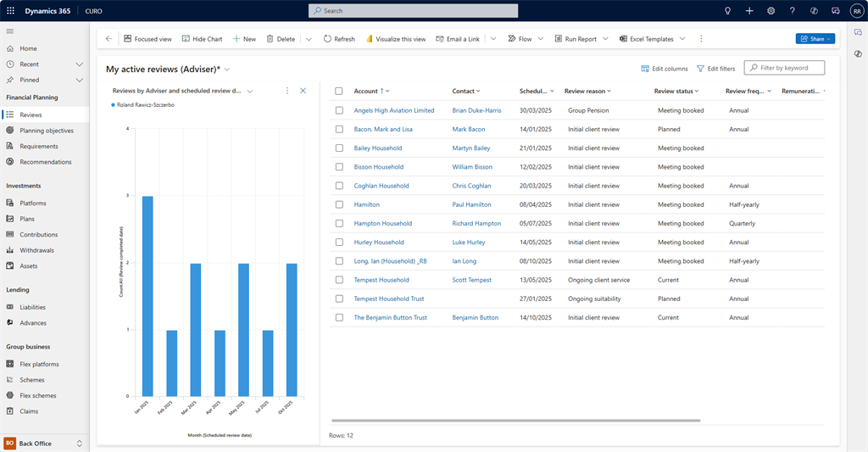Open the My active reviews view dropdown

click(227, 69)
